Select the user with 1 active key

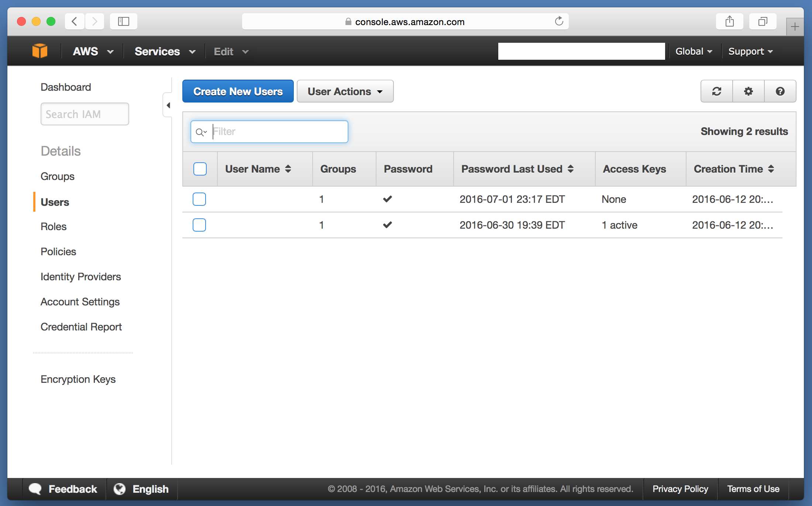[x=199, y=225]
